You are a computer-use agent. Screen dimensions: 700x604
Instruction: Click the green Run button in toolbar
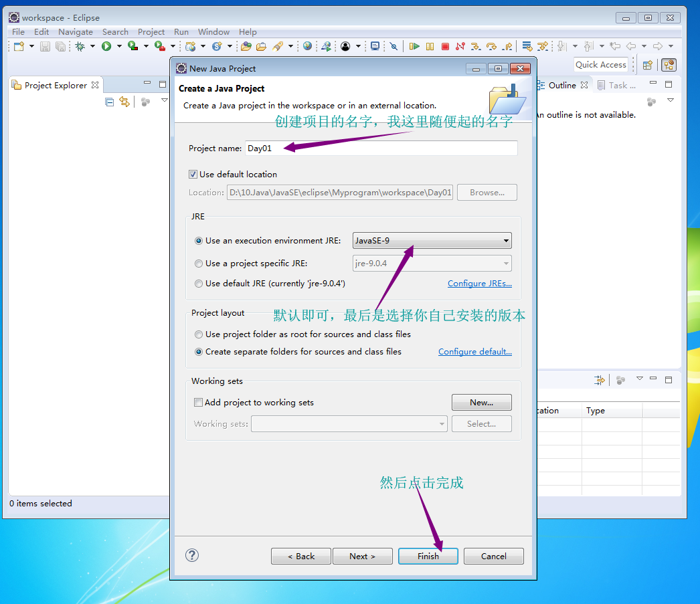[106, 46]
